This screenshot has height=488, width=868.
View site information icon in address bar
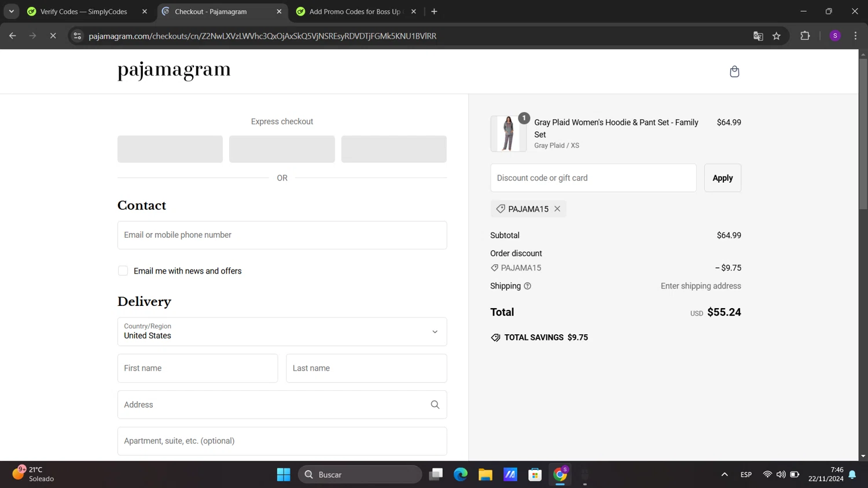tap(77, 36)
